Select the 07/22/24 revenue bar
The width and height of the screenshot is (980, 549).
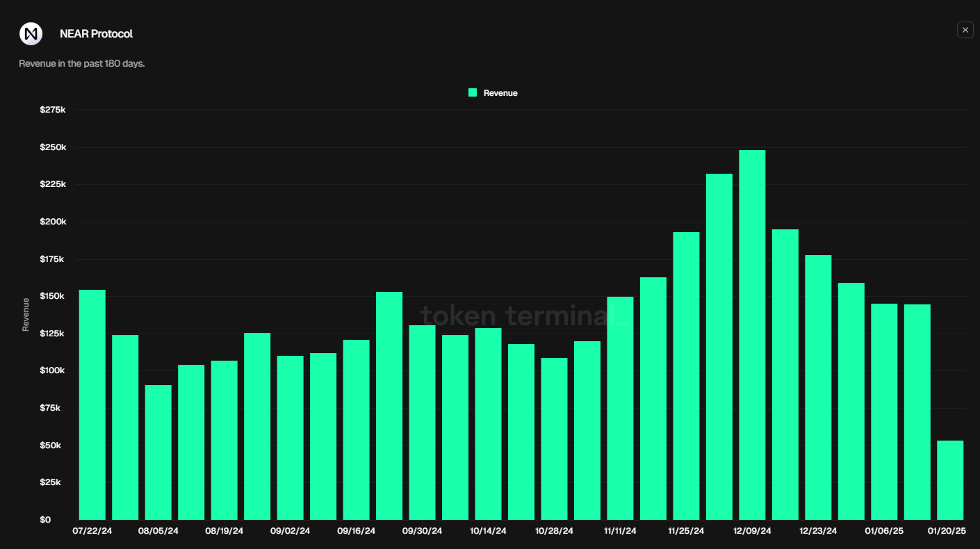pos(92,404)
